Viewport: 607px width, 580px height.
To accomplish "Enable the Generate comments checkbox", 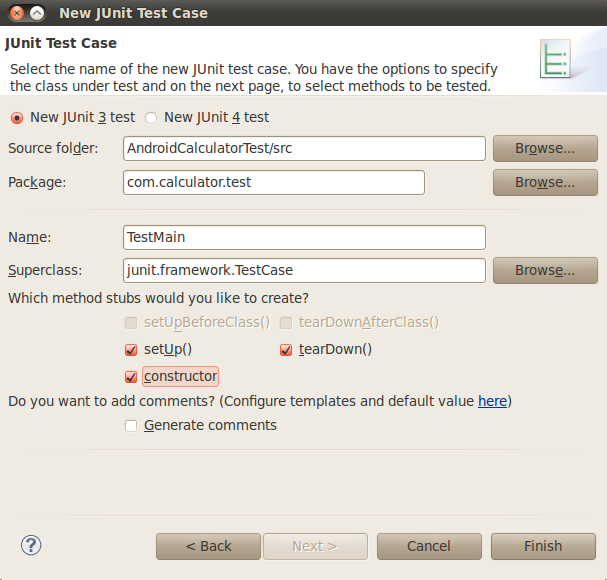I will pyautogui.click(x=131, y=425).
